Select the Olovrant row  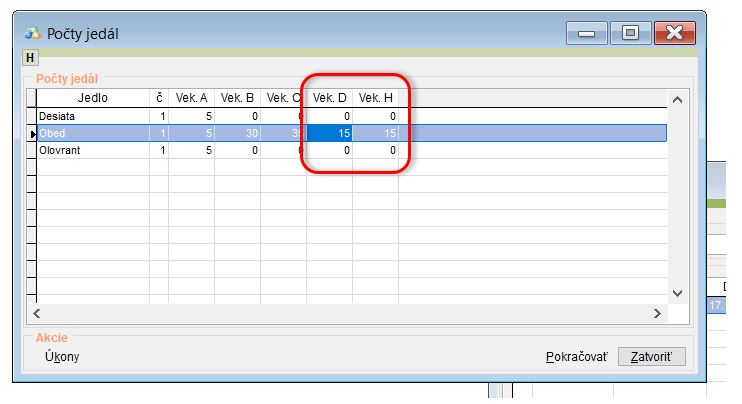(92, 150)
